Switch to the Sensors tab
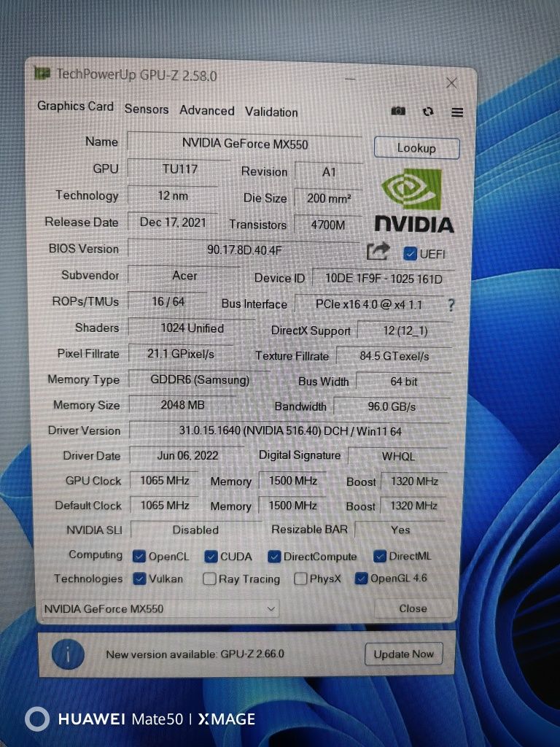 pos(147,109)
